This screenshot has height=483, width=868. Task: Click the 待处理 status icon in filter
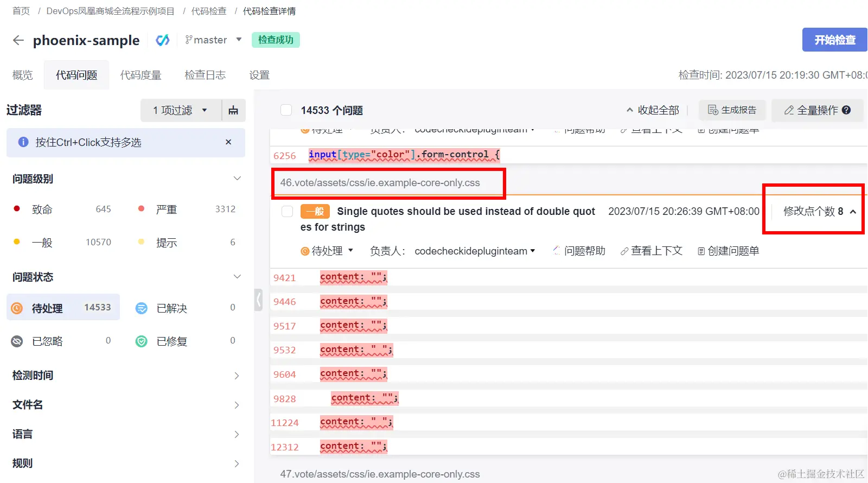(x=17, y=308)
